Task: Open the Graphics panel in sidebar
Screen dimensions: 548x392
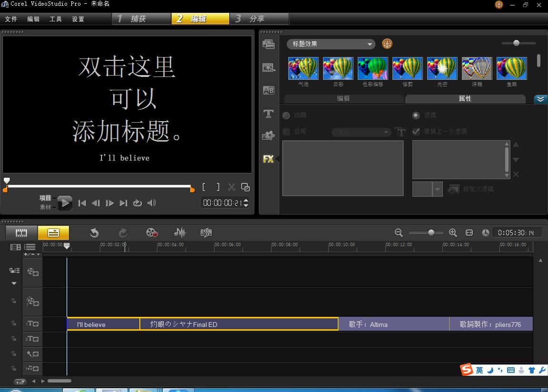Action: click(269, 136)
